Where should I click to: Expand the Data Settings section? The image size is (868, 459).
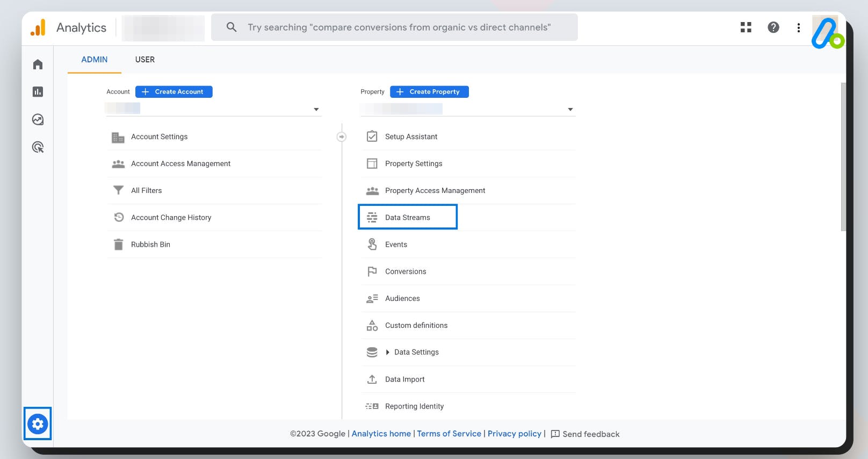(388, 353)
